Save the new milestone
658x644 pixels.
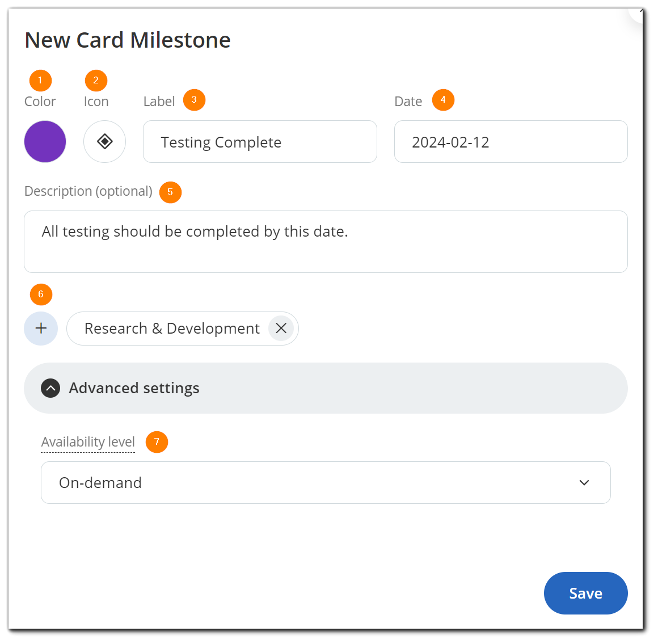(585, 593)
